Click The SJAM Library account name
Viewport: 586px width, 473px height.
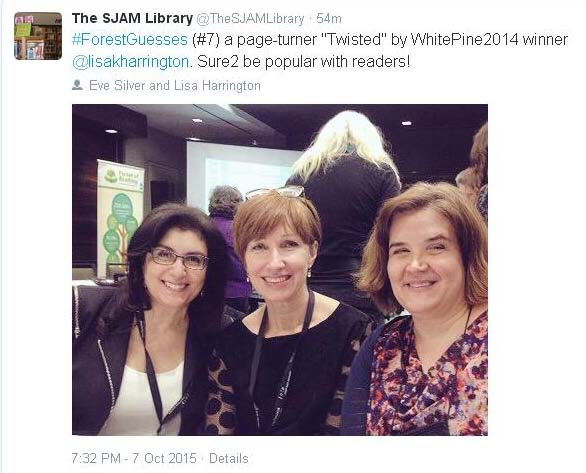pos(132,19)
